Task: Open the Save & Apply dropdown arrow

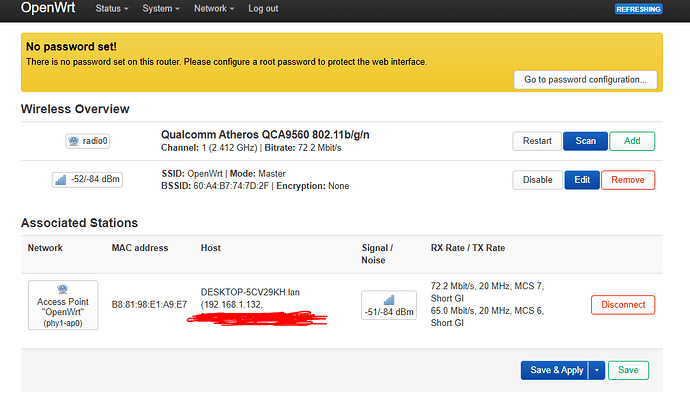Action: [597, 370]
